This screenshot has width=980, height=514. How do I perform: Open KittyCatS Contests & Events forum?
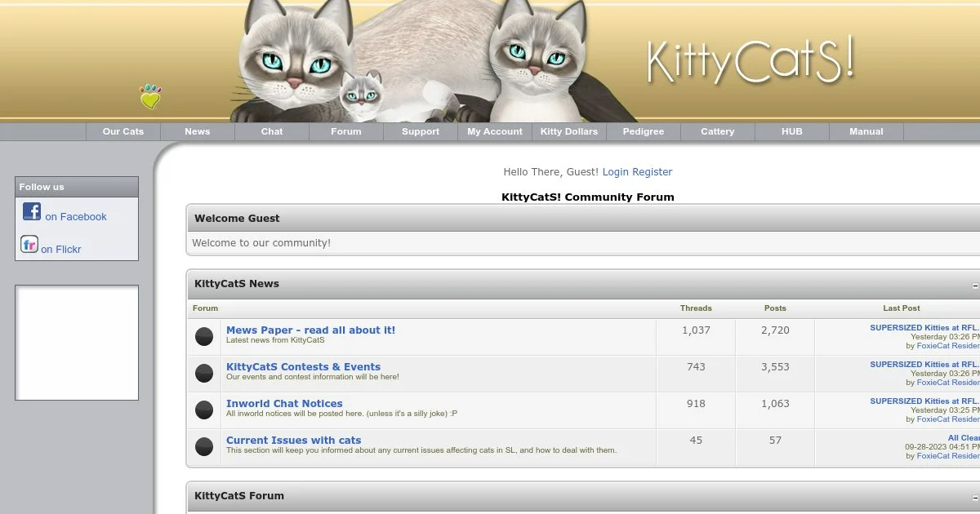[303, 367]
